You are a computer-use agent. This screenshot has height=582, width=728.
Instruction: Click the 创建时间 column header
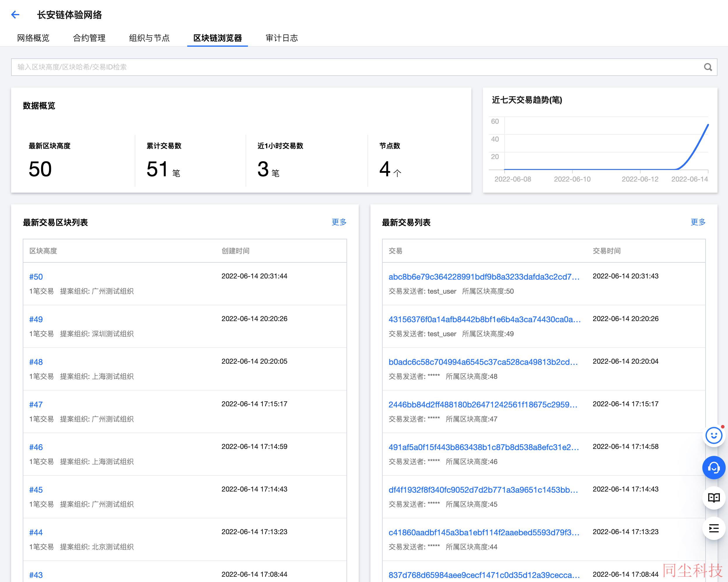pos(235,251)
